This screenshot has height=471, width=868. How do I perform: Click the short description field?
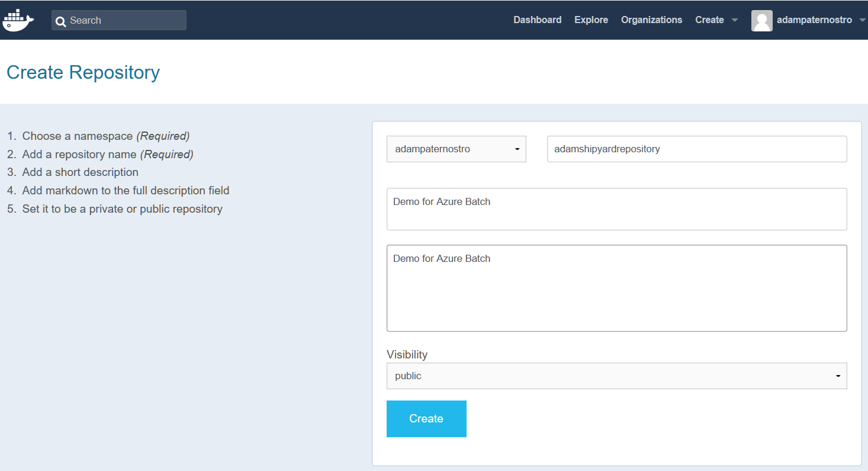[x=616, y=209]
